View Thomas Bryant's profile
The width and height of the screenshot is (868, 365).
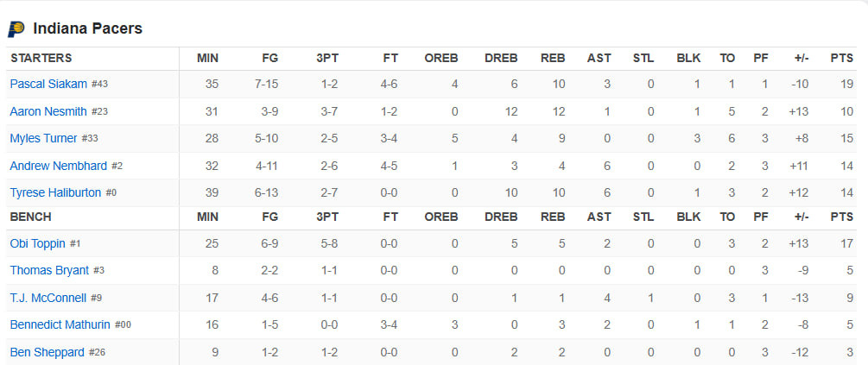(49, 270)
